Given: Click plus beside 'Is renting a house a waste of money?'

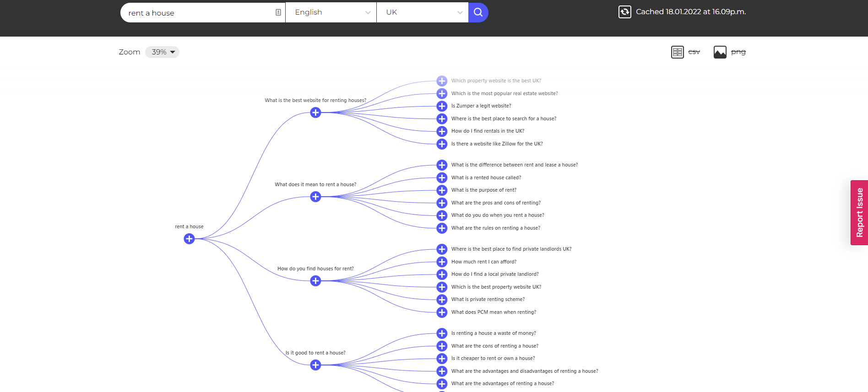Looking at the screenshot, I should (x=442, y=333).
